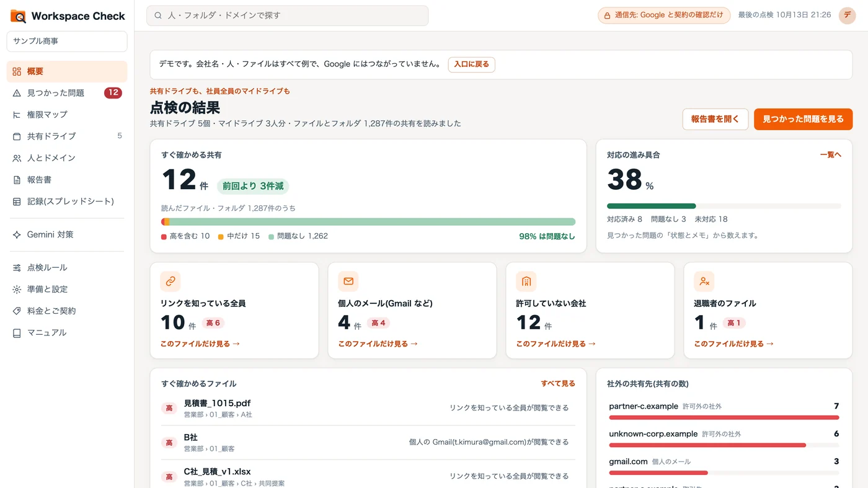Click the 38% progress bar
The width and height of the screenshot is (868, 488).
click(724, 206)
